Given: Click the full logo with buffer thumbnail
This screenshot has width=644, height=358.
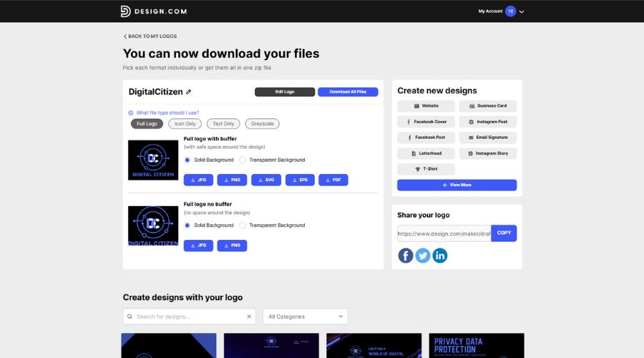Looking at the screenshot, I should [x=153, y=160].
